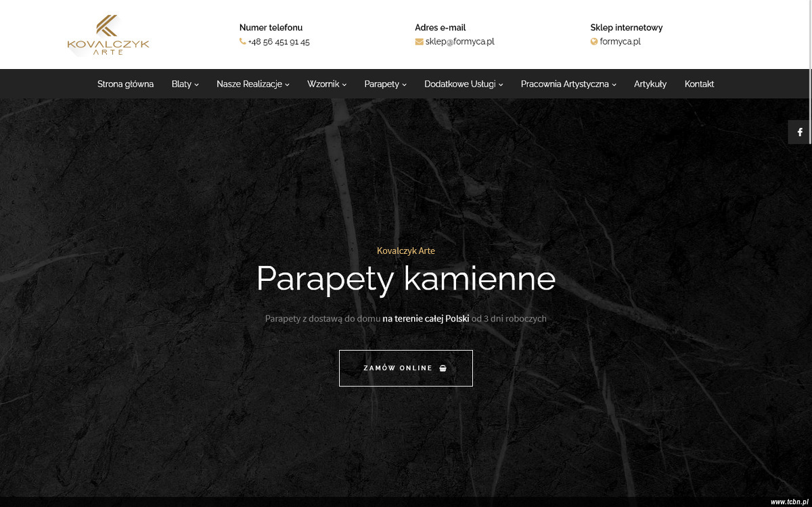Expand the Blaty dropdown chevron
This screenshot has height=507, width=812.
[x=196, y=85]
